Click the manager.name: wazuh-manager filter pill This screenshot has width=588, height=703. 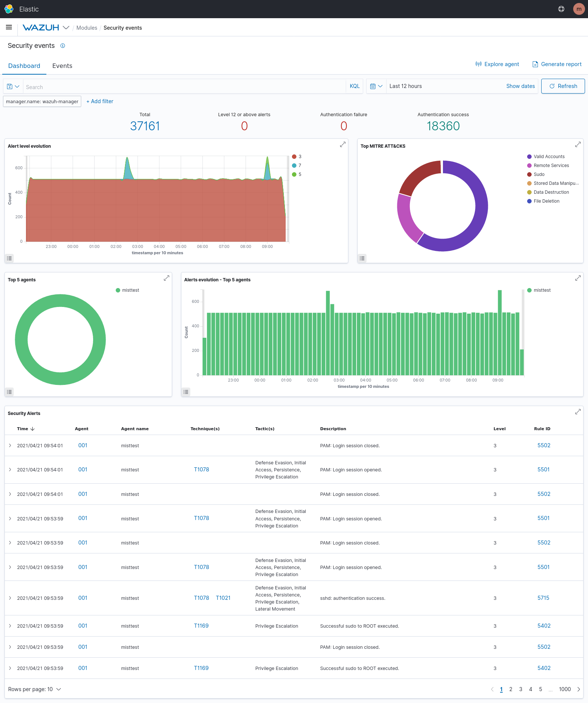coord(42,101)
